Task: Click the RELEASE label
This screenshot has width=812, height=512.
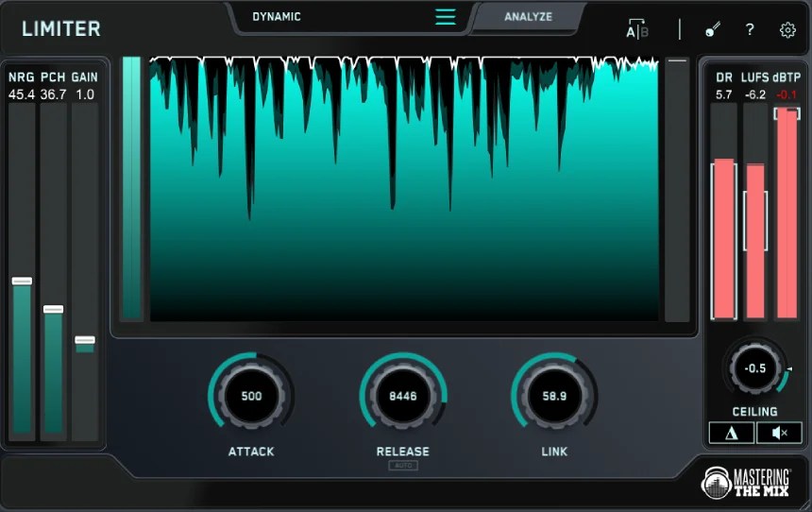Action: click(403, 452)
